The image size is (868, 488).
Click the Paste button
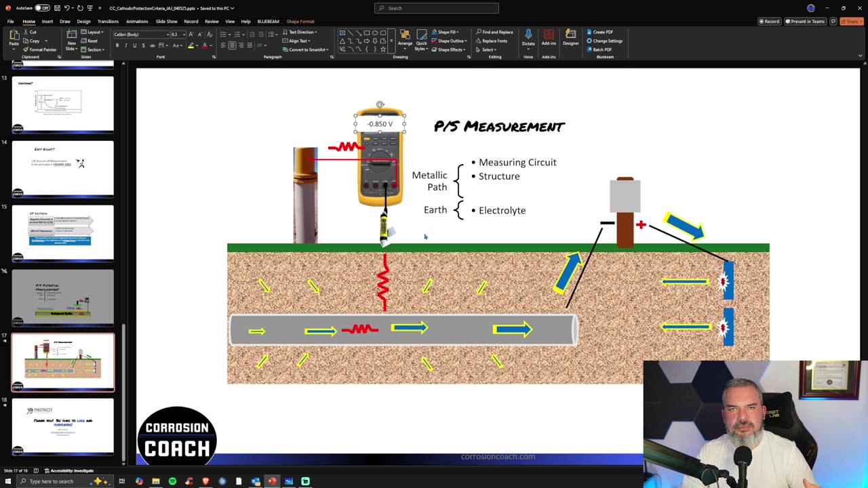[x=14, y=41]
